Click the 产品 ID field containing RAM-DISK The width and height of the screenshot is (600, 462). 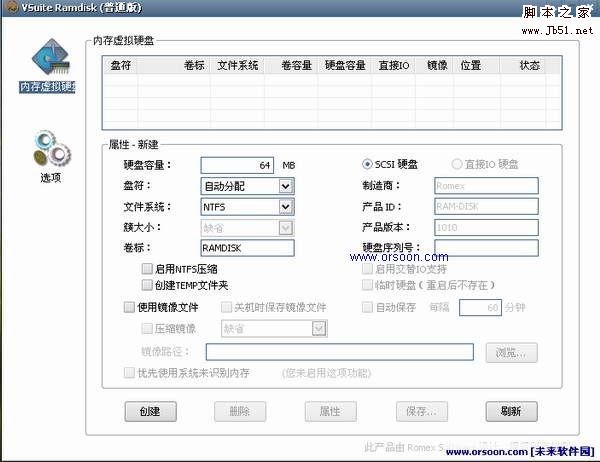pos(486,207)
